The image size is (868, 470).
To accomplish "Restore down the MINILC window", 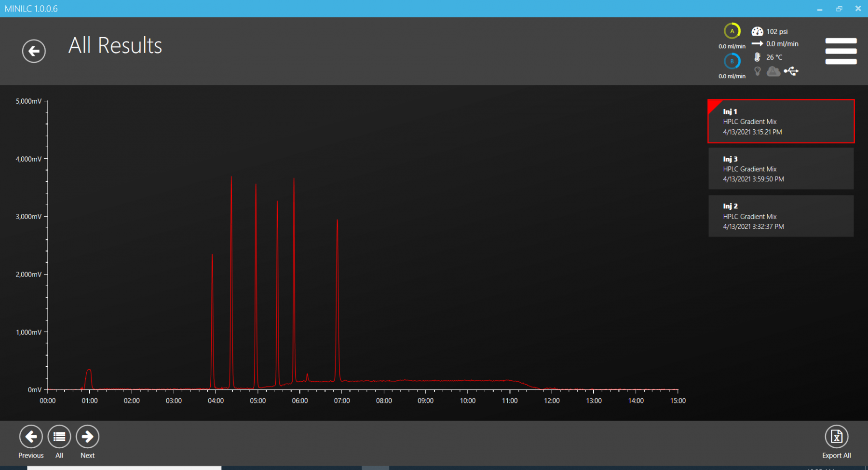I will [x=839, y=9].
